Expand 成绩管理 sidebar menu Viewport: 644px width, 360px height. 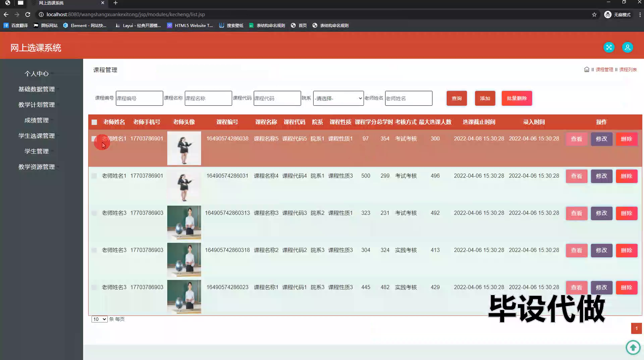click(37, 120)
